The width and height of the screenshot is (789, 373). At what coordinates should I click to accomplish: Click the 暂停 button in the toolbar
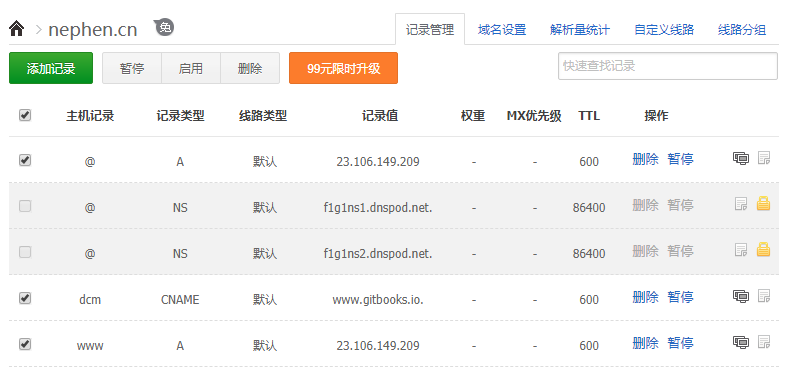(132, 68)
